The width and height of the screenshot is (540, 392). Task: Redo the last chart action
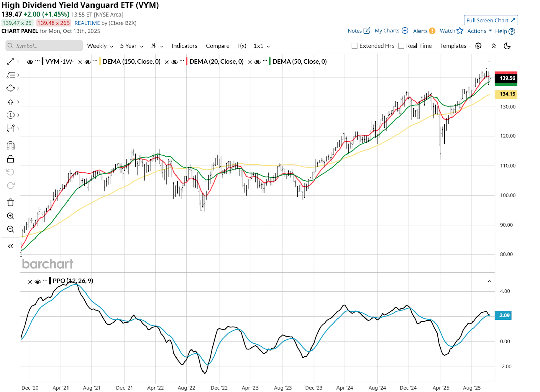[x=10, y=185]
